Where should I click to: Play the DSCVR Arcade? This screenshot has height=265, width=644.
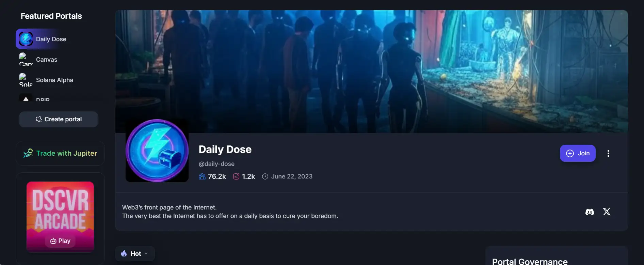click(60, 241)
